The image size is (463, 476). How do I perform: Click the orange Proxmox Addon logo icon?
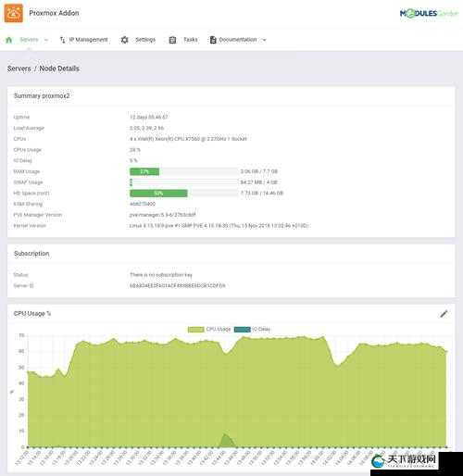pos(13,13)
